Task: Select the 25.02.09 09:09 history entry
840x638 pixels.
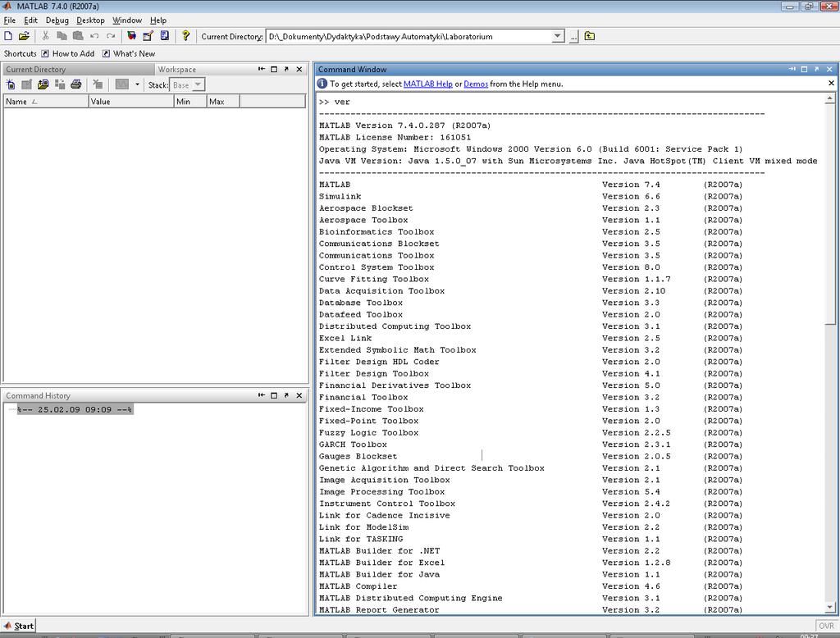Action: (75, 409)
